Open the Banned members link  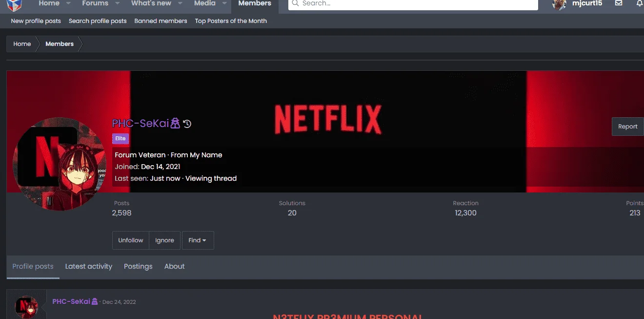(161, 21)
